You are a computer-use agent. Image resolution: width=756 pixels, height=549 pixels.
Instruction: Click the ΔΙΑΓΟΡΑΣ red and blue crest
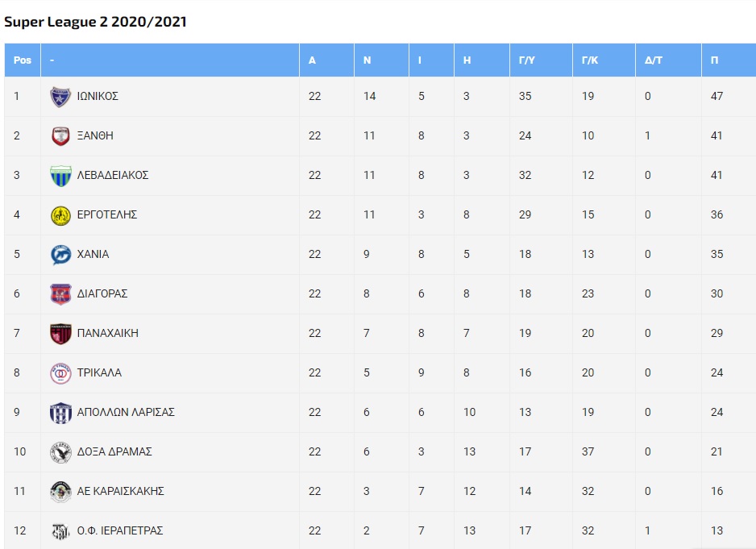pos(60,294)
